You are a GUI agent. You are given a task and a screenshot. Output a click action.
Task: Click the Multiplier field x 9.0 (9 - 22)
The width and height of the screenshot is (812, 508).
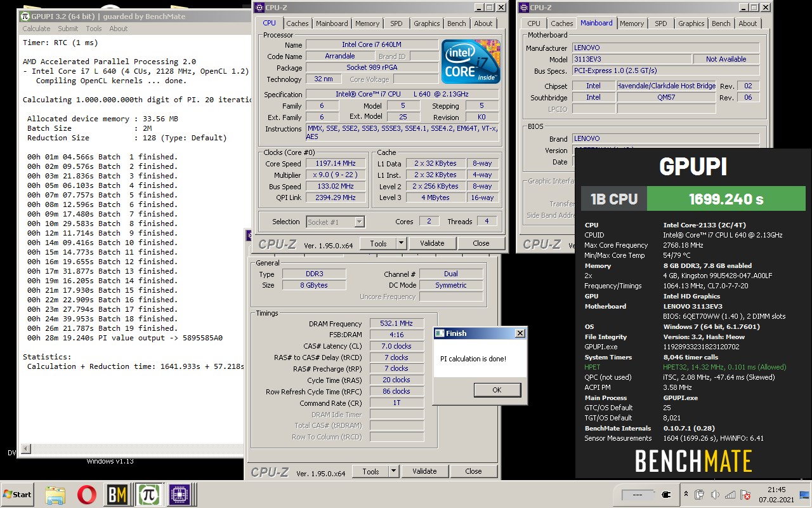click(336, 175)
